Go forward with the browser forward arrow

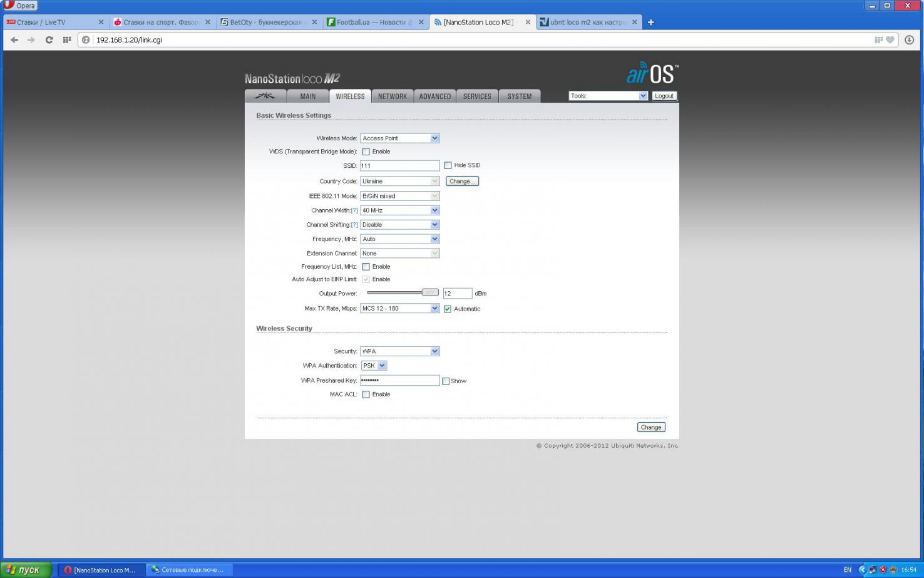(31, 39)
